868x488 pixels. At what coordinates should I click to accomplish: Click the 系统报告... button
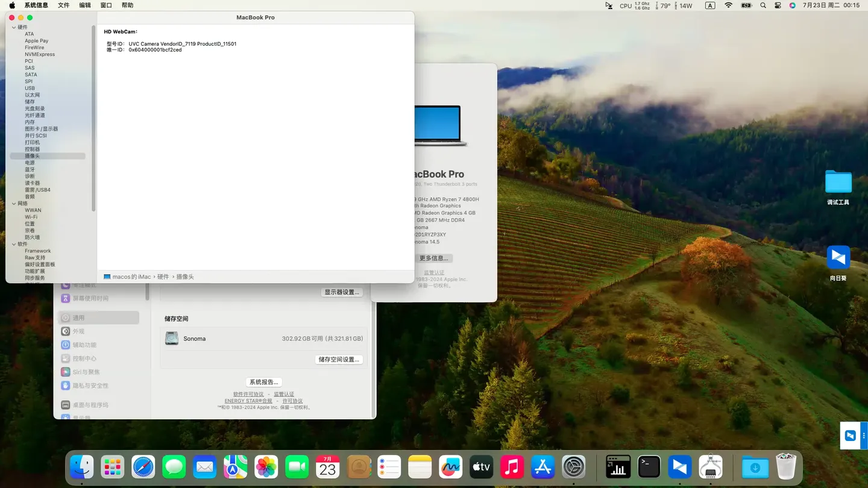pos(263,382)
